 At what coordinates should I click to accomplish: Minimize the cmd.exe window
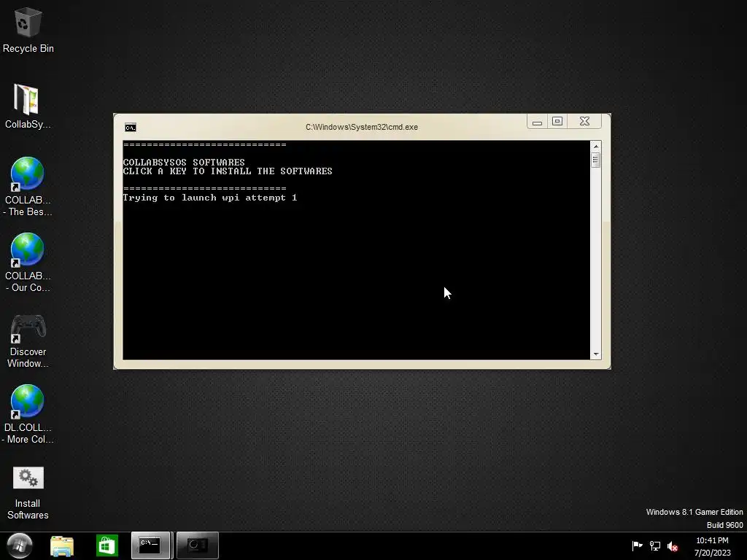tap(537, 122)
